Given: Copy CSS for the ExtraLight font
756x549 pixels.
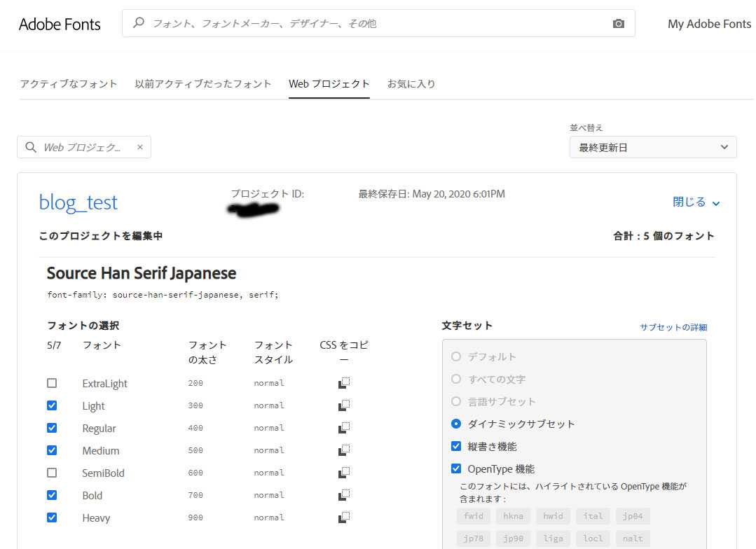Looking at the screenshot, I should click(x=344, y=383).
